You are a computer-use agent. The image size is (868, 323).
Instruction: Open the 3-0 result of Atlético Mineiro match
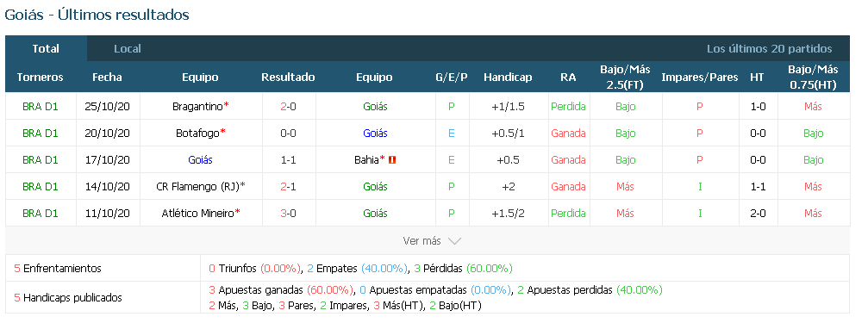click(x=289, y=213)
